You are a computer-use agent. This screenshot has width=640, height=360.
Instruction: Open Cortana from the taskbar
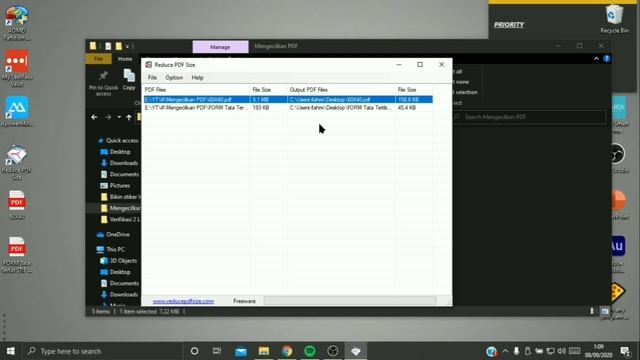click(194, 351)
